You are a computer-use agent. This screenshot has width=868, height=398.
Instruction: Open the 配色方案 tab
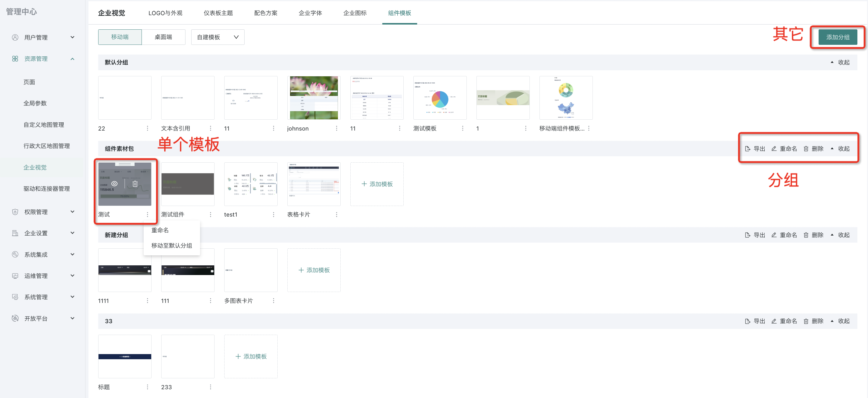(x=266, y=13)
